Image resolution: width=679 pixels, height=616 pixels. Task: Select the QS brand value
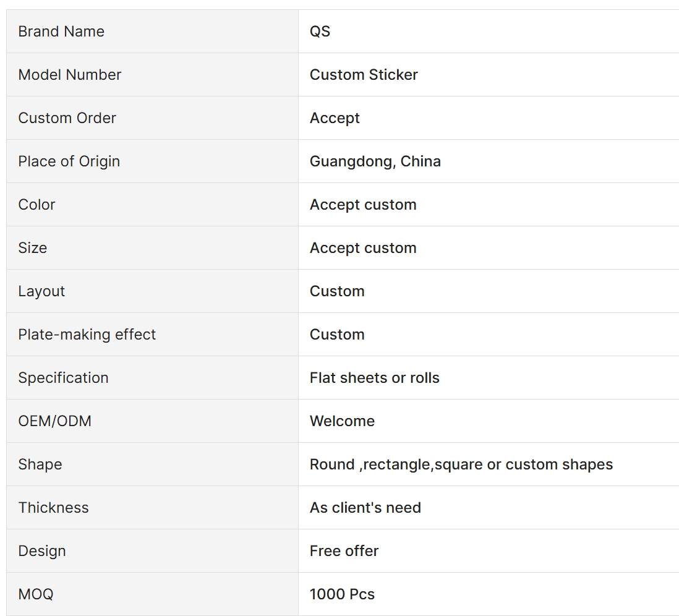coord(320,32)
